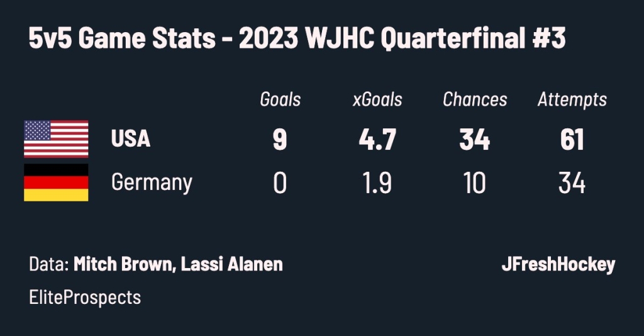Click the xGoals column header
This screenshot has height=336, width=644.
tap(377, 99)
